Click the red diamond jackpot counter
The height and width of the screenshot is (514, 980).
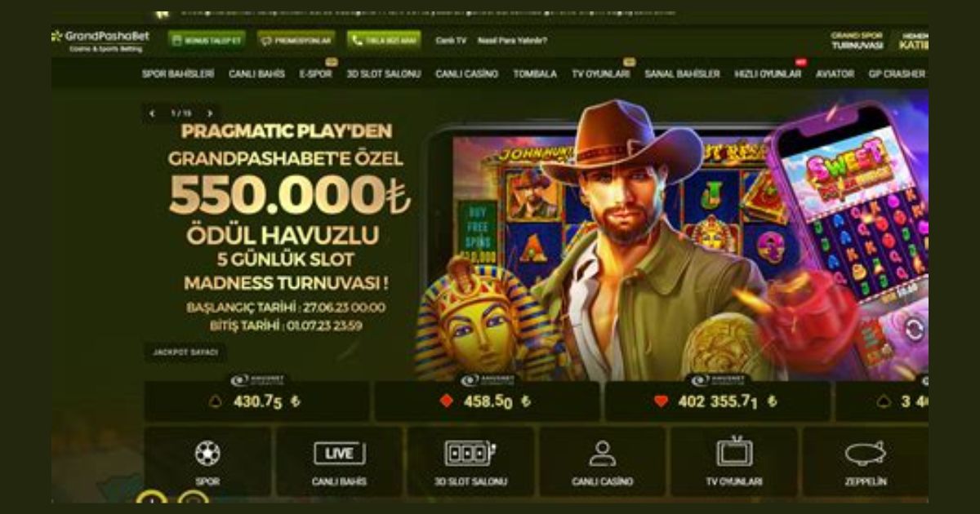tap(486, 401)
